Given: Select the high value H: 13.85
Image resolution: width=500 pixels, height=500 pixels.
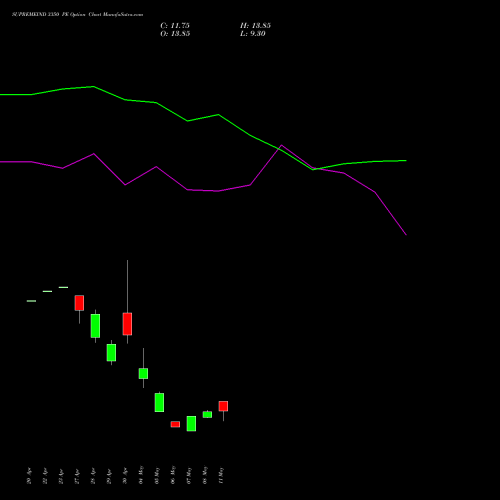Looking at the screenshot, I should click(x=255, y=26).
